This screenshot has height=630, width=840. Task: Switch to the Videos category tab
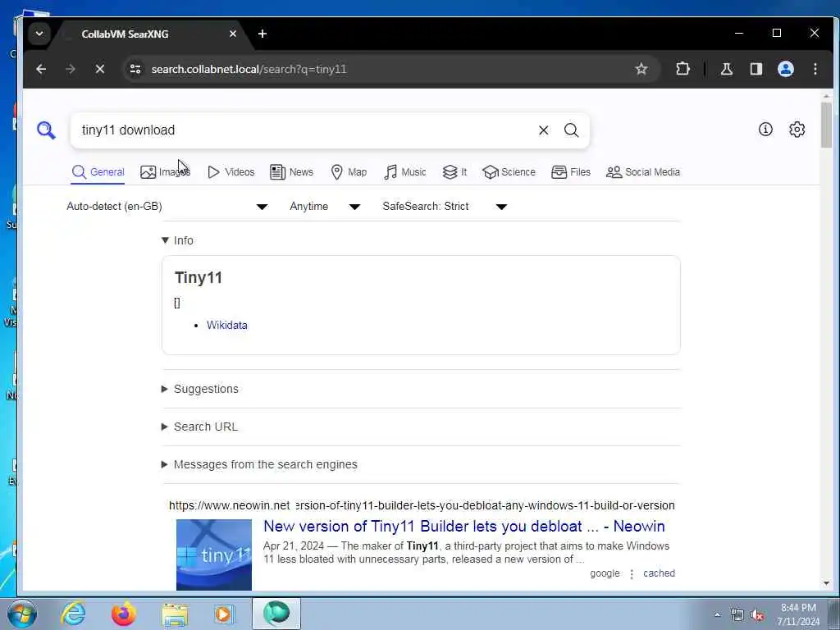(231, 172)
